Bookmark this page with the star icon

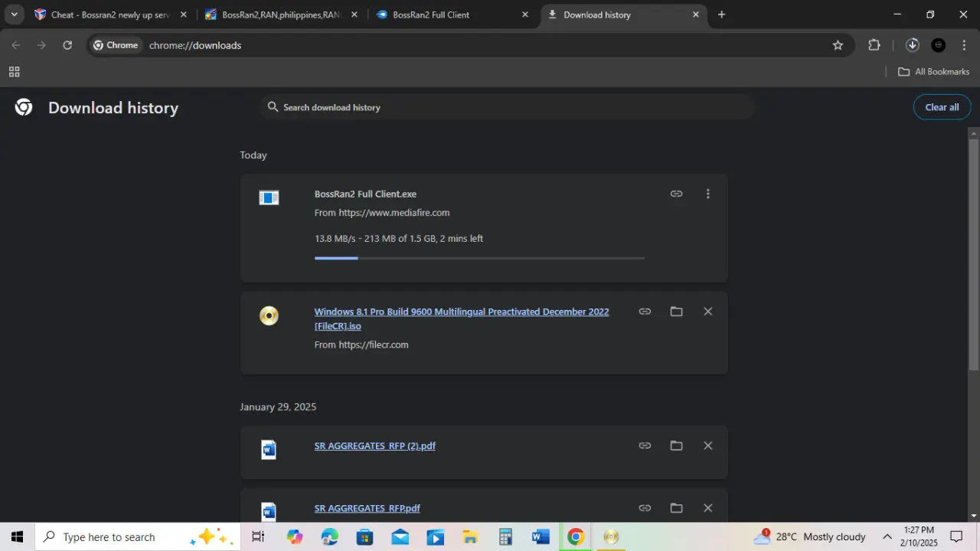tap(838, 45)
